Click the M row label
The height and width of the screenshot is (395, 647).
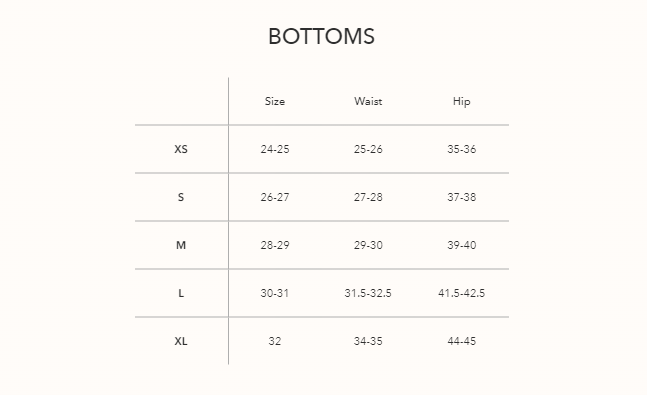[x=181, y=245]
